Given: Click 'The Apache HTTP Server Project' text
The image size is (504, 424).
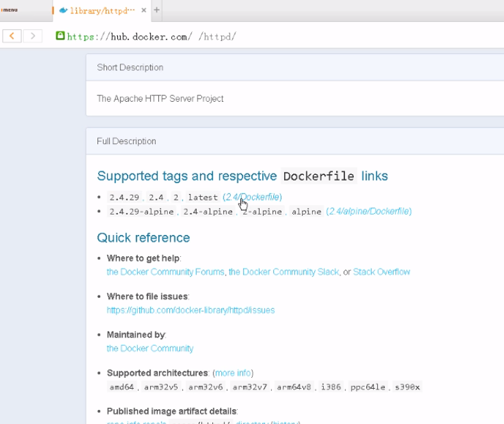Looking at the screenshot, I should point(160,99).
